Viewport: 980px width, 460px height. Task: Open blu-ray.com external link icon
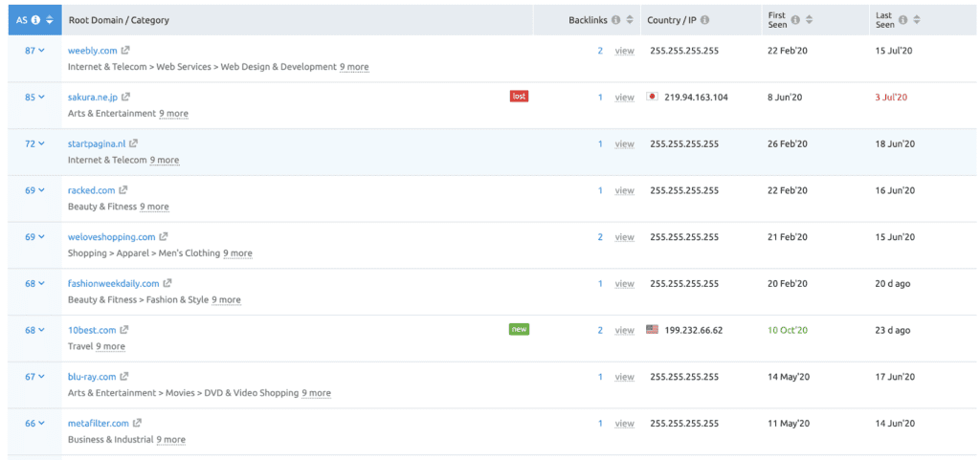(x=124, y=377)
